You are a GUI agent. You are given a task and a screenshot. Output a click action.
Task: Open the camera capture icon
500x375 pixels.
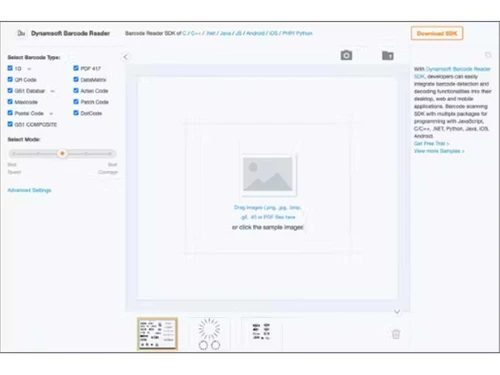(346, 55)
